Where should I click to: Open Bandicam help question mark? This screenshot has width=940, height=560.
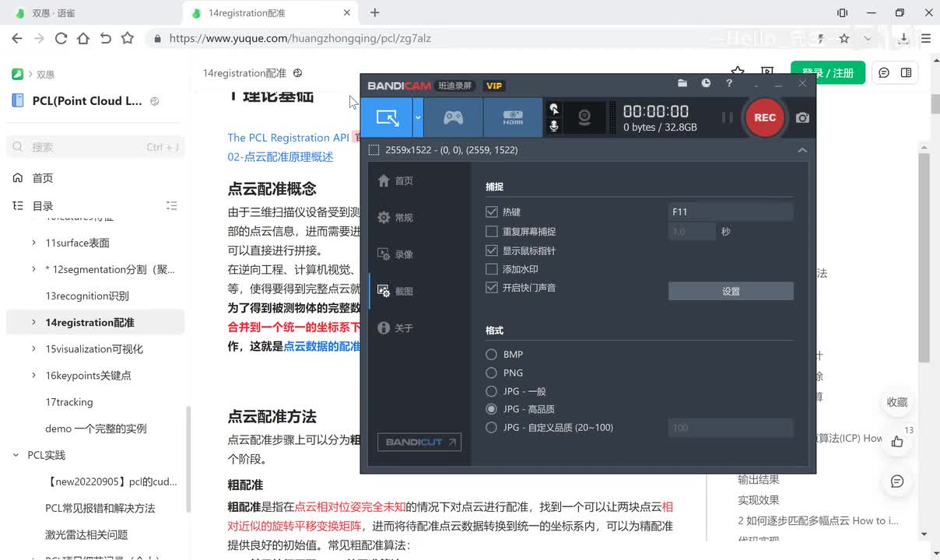(729, 83)
